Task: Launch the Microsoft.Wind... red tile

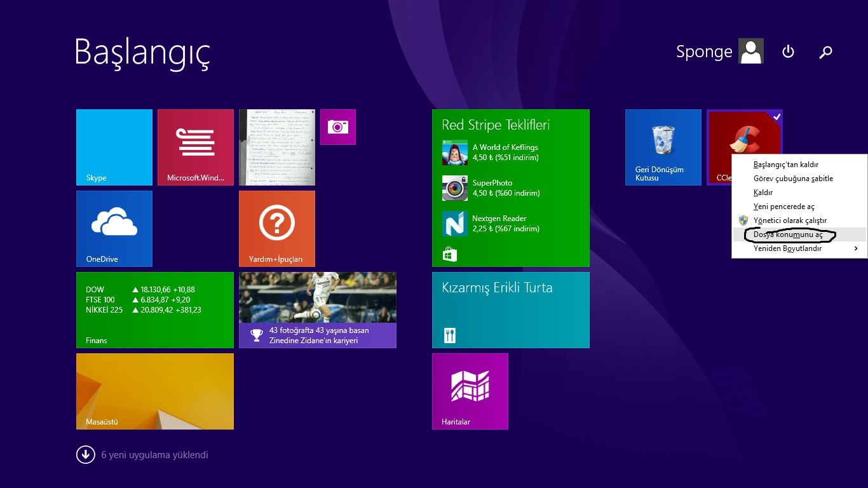Action: 196,147
